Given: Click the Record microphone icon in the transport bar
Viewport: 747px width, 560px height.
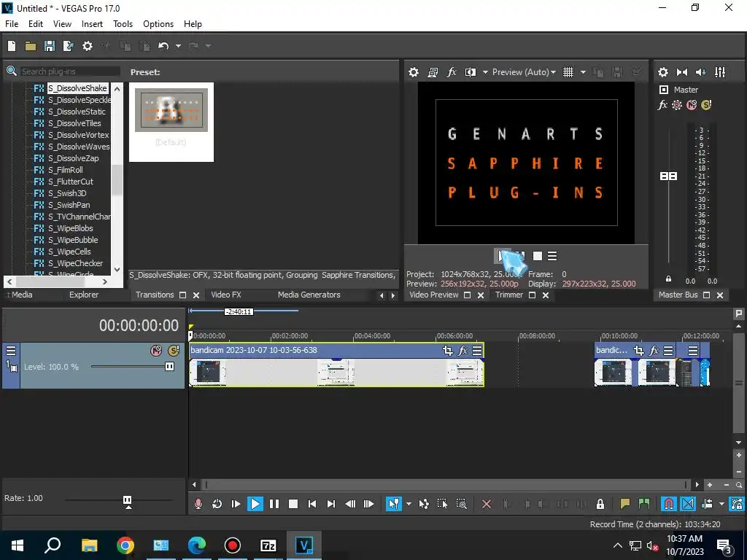Looking at the screenshot, I should click(198, 504).
